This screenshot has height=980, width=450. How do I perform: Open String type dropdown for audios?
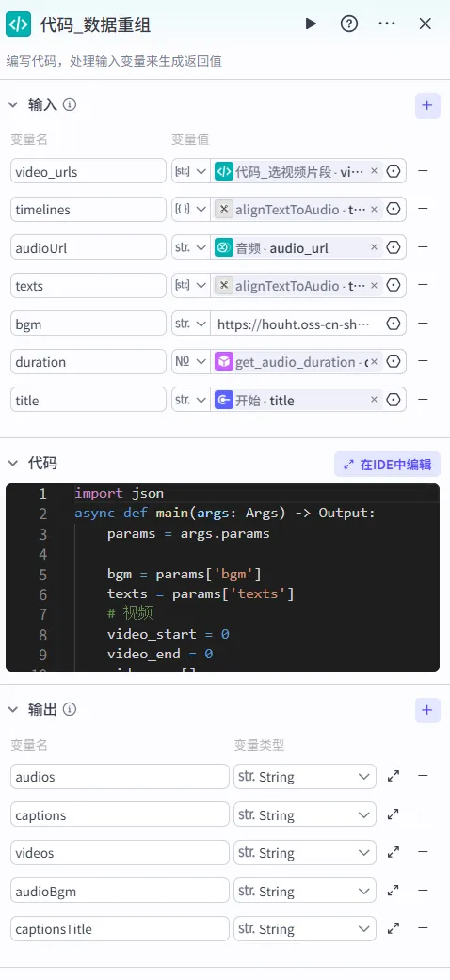(x=305, y=777)
